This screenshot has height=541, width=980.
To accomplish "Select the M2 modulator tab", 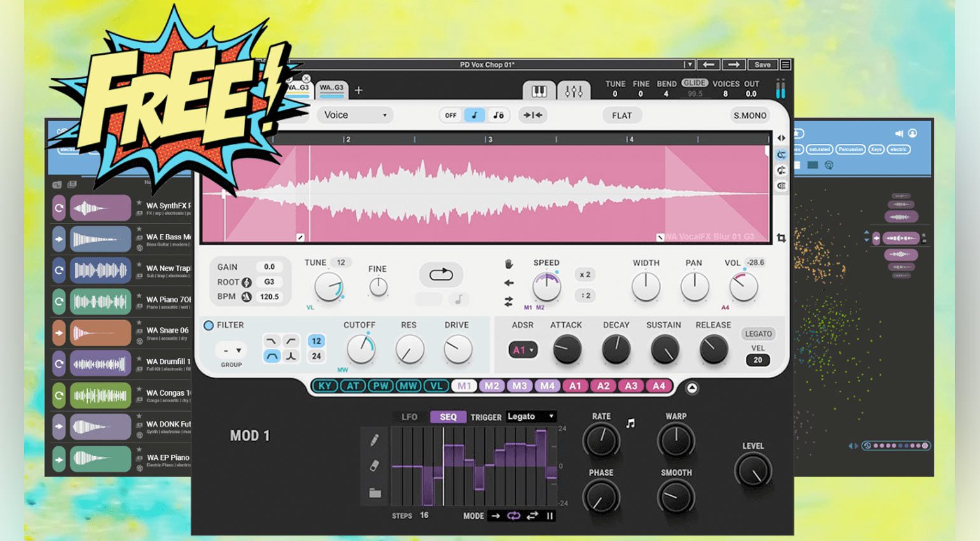I will click(491, 386).
